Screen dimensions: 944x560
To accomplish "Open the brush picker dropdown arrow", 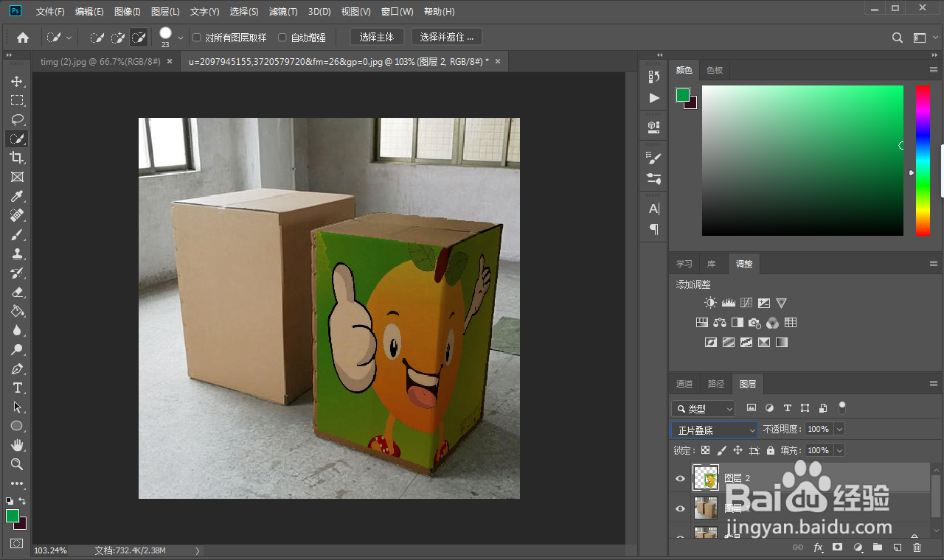I will (x=181, y=38).
